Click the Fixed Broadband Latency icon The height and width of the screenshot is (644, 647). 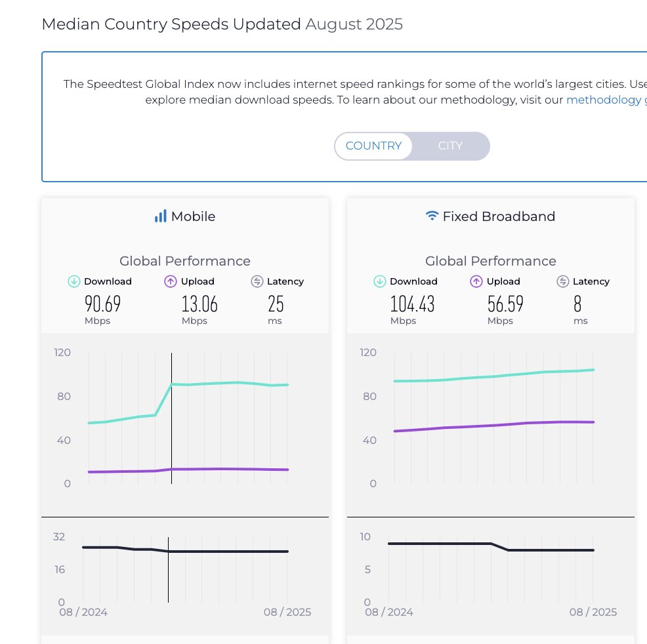[x=563, y=281]
